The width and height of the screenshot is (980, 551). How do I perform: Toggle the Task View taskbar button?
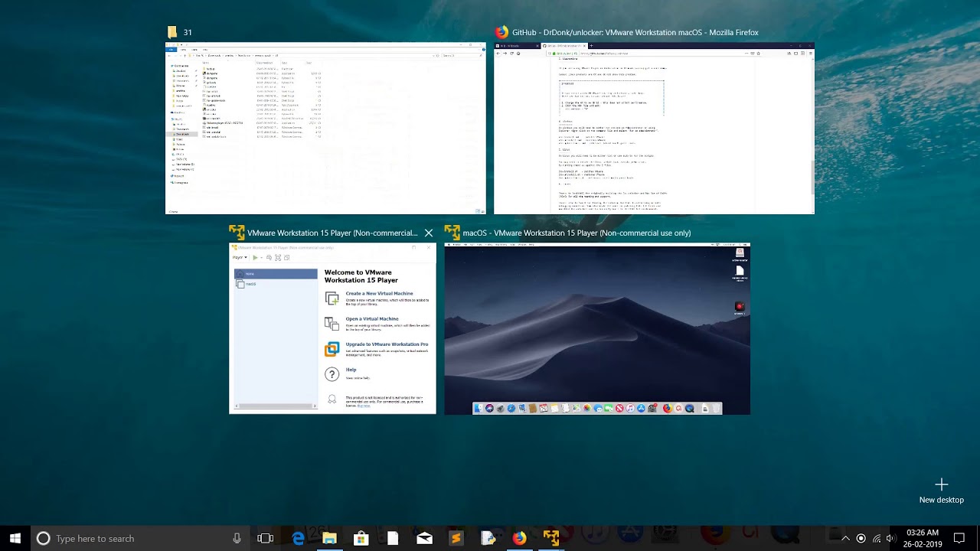click(266, 538)
